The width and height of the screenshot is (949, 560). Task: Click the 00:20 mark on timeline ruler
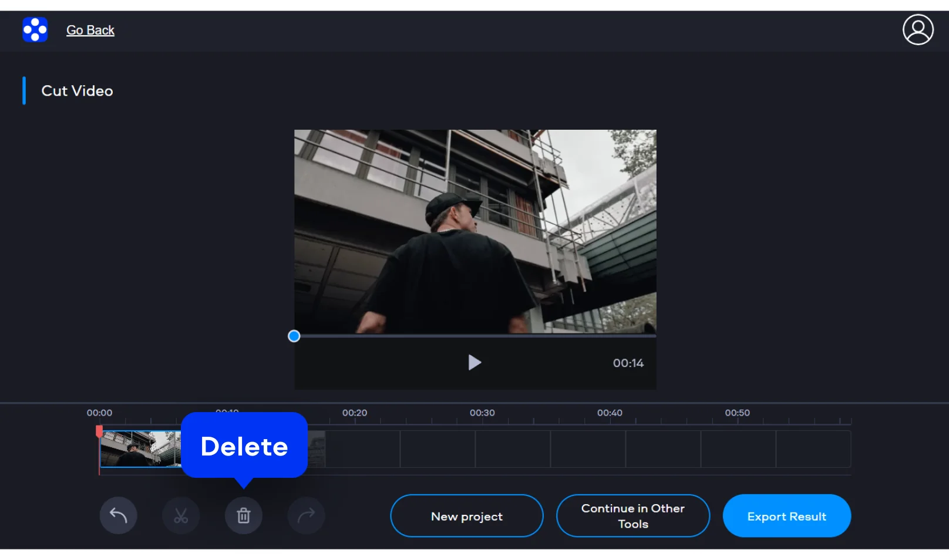pyautogui.click(x=355, y=413)
